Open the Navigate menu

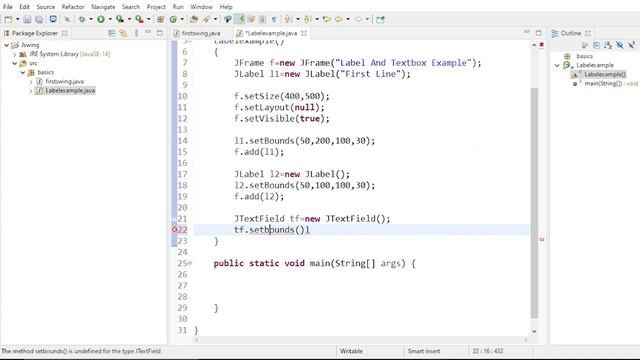coord(103,7)
